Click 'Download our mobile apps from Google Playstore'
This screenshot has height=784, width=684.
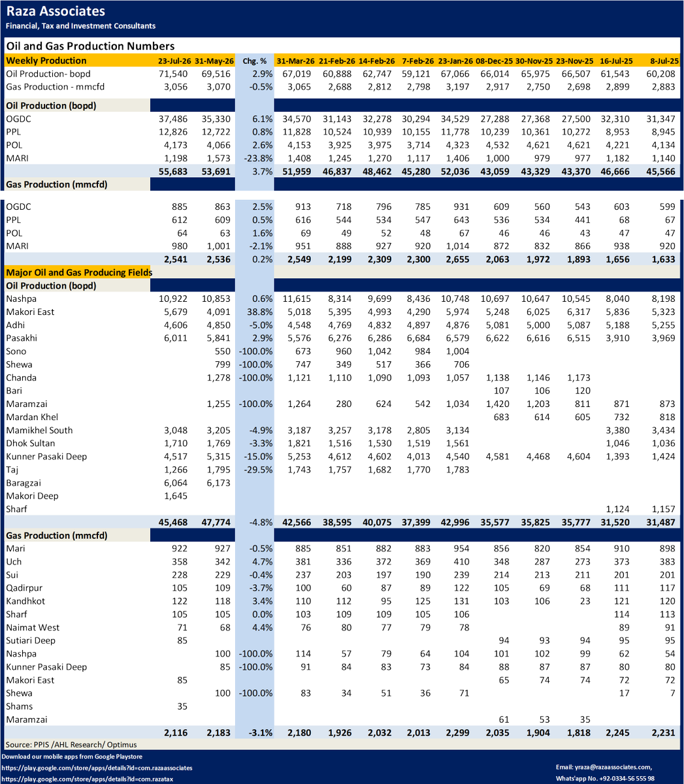coord(72,757)
